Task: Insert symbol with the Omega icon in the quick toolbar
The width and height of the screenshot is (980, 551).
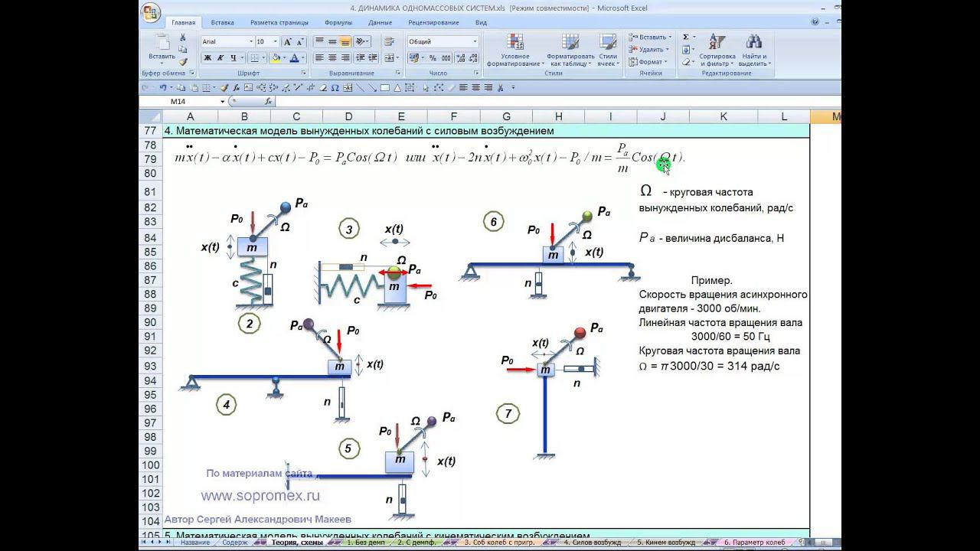Action: (335, 87)
